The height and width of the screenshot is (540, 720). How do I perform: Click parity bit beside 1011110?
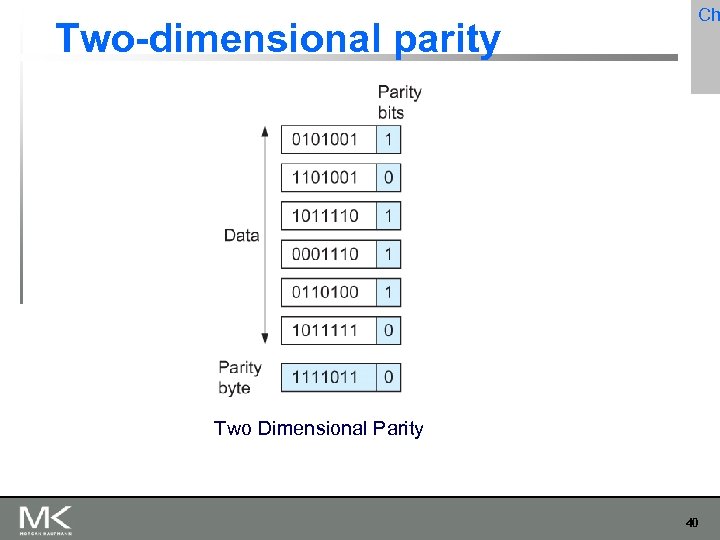click(x=388, y=216)
